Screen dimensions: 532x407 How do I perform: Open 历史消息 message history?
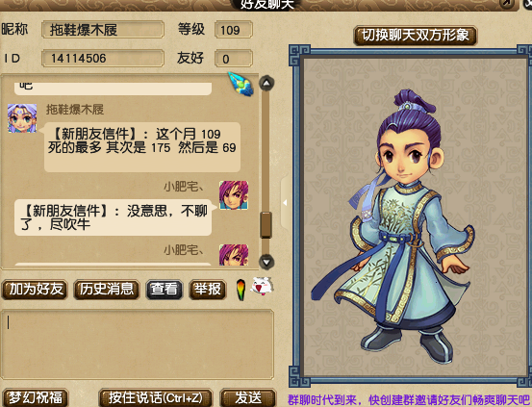107,290
